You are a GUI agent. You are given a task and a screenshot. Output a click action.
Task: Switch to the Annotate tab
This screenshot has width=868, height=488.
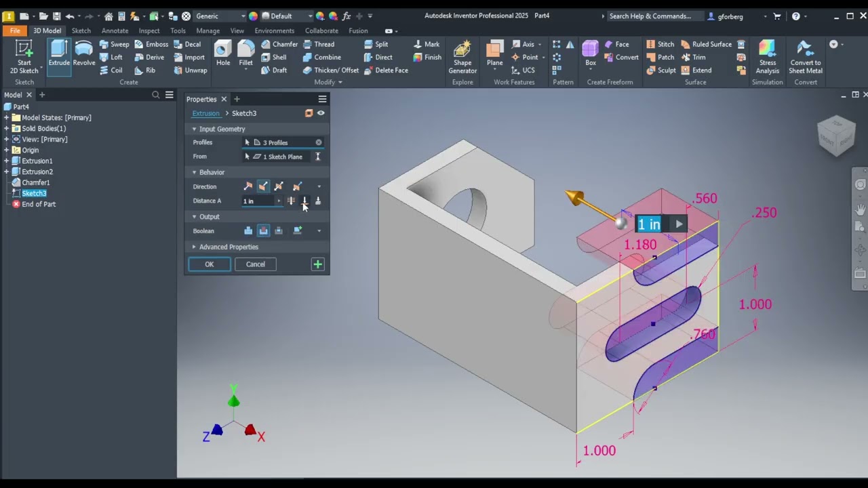tap(115, 30)
